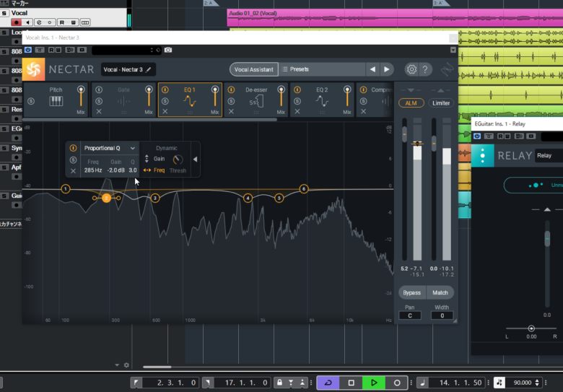The width and height of the screenshot is (563, 392).
Task: Open the plugin preset selector field in Nectar window
Action: coord(123,50)
